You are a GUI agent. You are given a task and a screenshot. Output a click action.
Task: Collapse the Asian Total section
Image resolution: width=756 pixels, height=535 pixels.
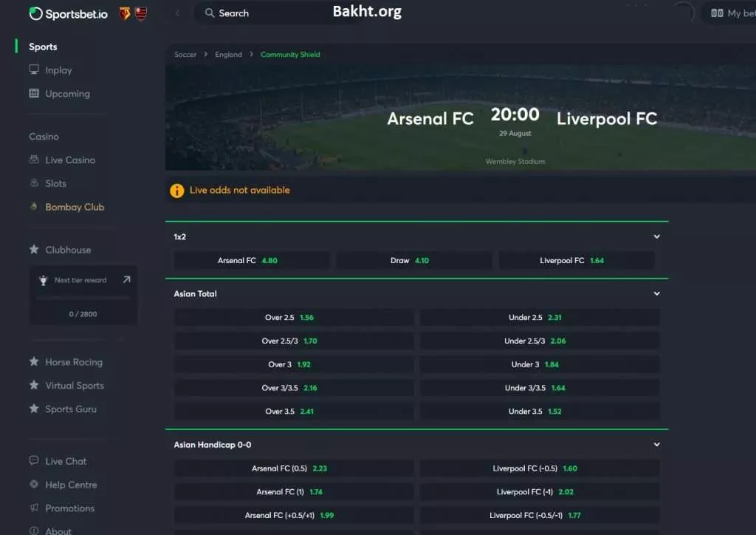coord(656,294)
